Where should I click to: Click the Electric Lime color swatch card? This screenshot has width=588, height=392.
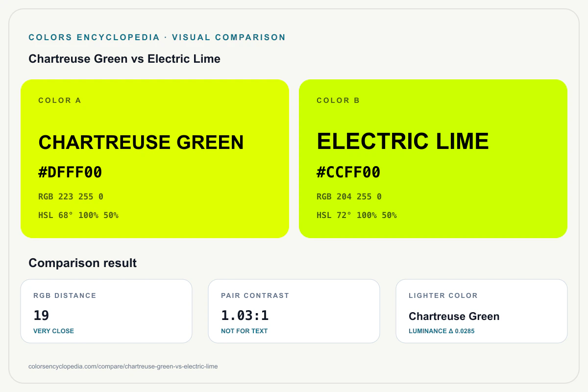(x=433, y=159)
